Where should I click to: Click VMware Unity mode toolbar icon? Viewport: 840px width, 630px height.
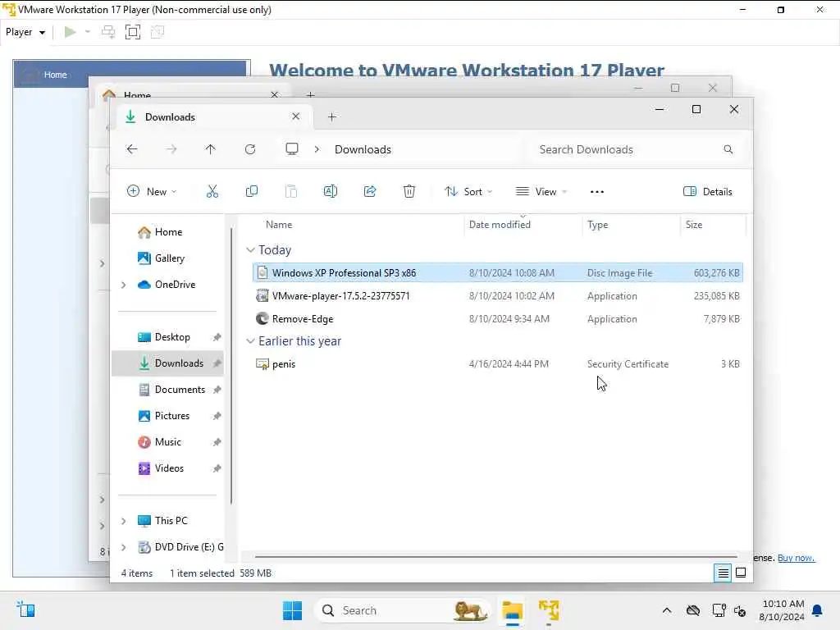[x=157, y=32]
